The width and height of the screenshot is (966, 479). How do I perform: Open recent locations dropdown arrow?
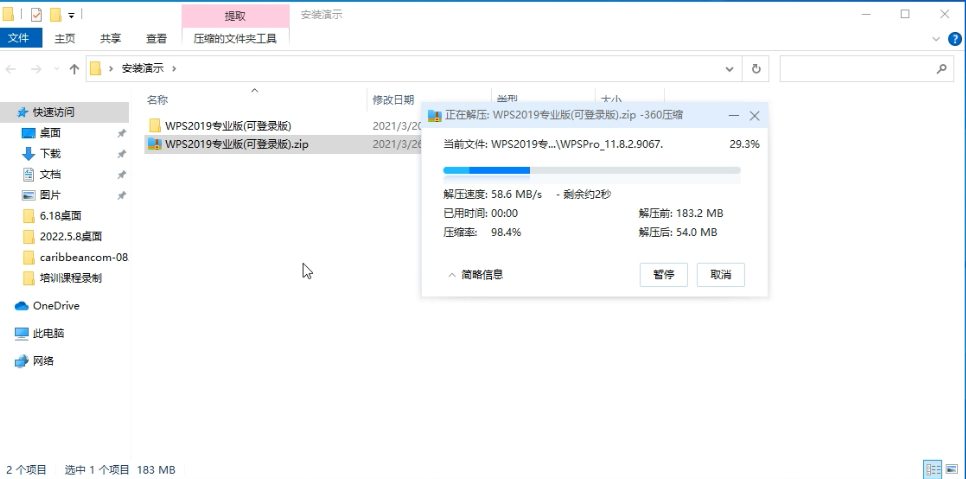point(57,69)
